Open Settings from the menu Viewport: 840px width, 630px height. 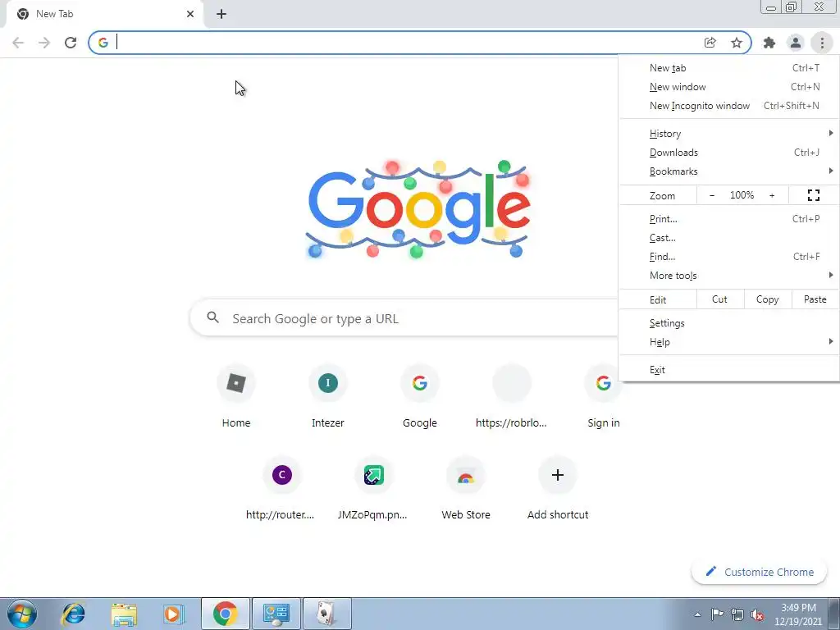[x=729, y=323]
